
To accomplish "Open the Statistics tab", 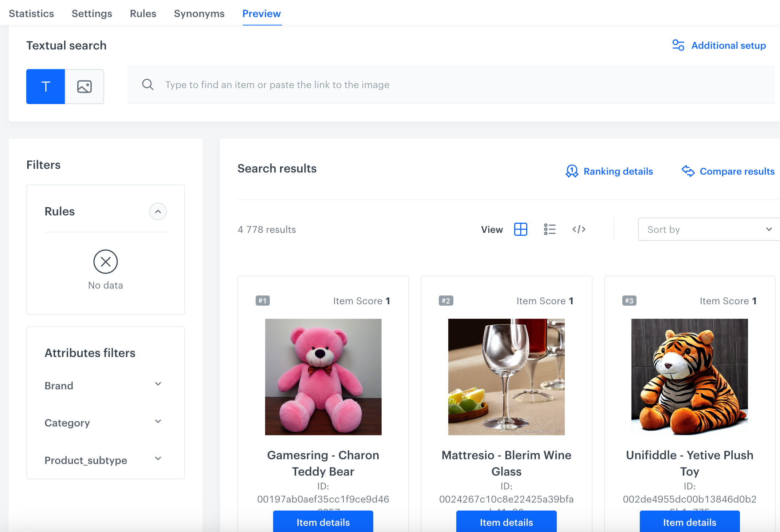I will point(31,13).
